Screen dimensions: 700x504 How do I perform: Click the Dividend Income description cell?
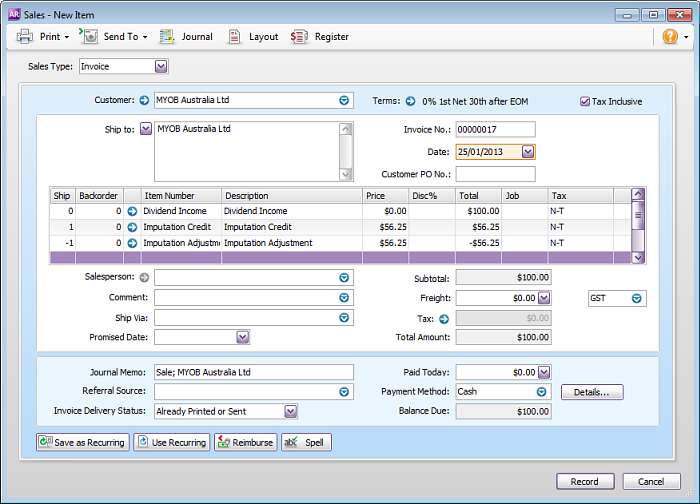point(292,211)
